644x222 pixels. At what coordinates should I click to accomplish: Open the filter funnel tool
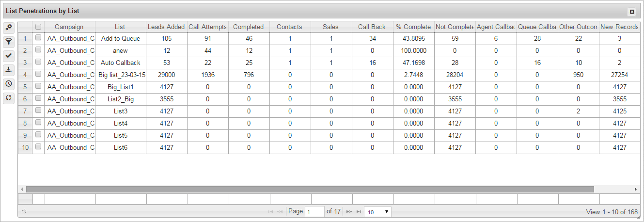click(9, 42)
